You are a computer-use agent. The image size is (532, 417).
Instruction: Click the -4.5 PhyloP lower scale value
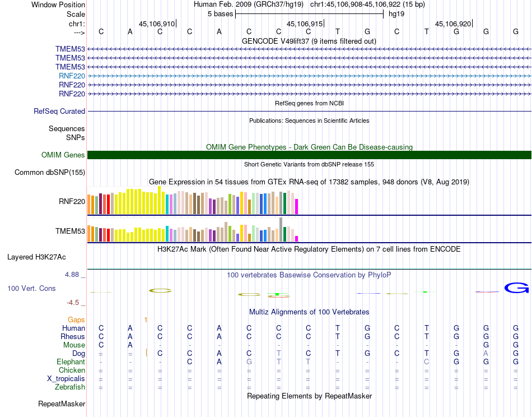73,303
